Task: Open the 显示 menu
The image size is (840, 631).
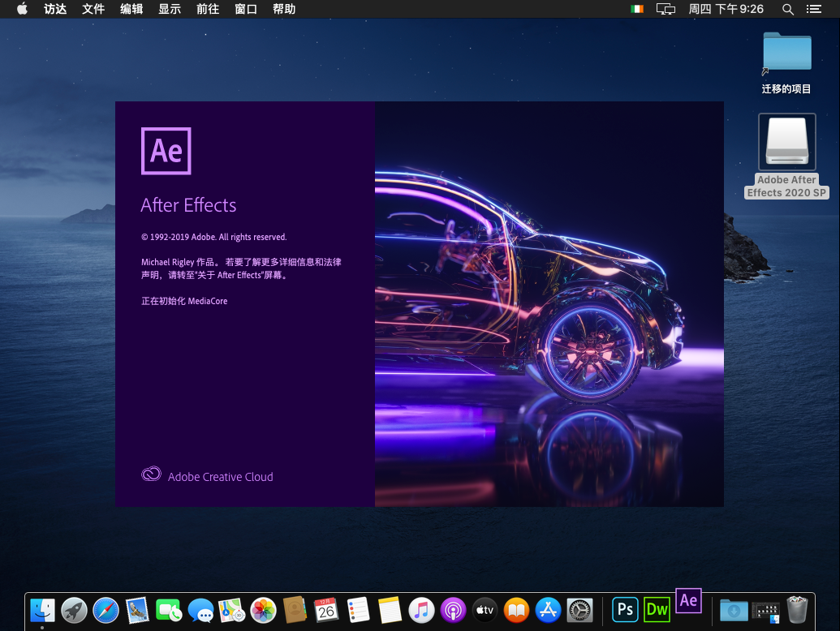Action: click(170, 9)
